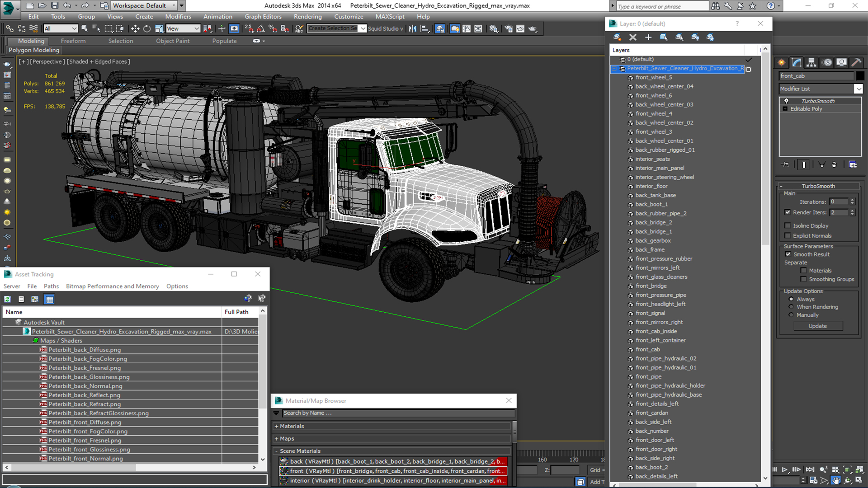Open the Modifier List dropdown
This screenshot has height=488, width=868.
pos(859,89)
